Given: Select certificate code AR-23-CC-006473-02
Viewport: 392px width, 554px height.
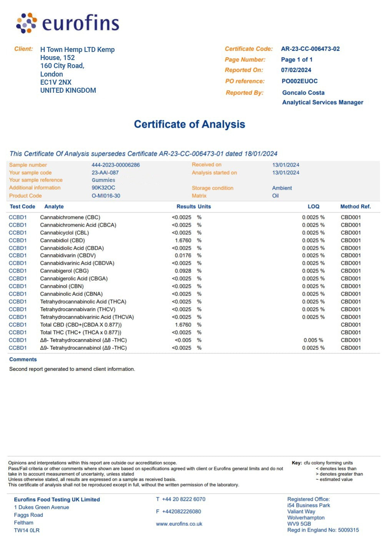Looking at the screenshot, I should point(310,49).
